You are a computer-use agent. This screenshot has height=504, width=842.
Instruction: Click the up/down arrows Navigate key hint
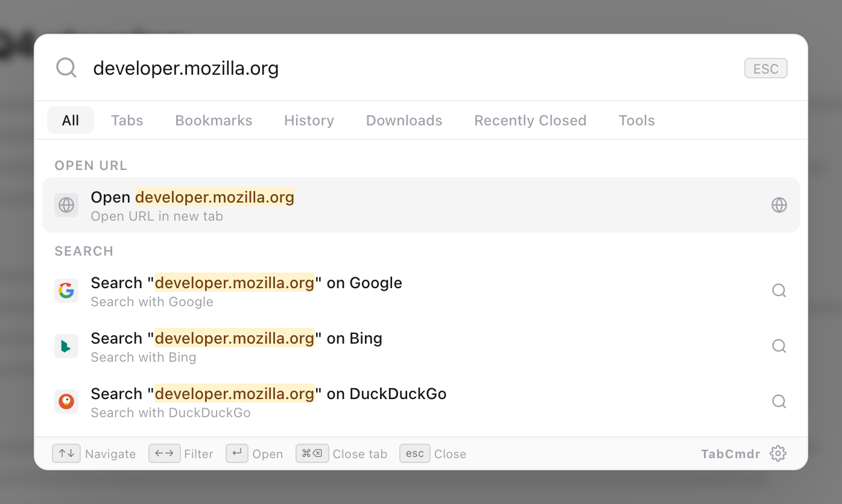[66, 453]
